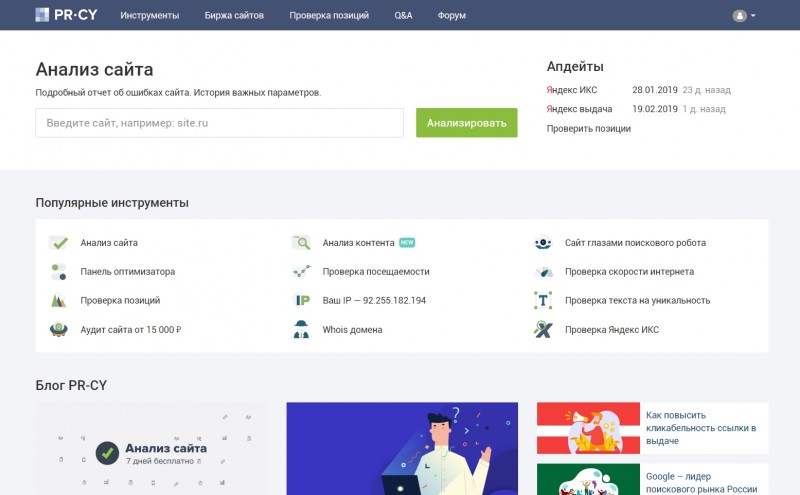Click the Проверка посещаемости graph icon

pos(301,271)
